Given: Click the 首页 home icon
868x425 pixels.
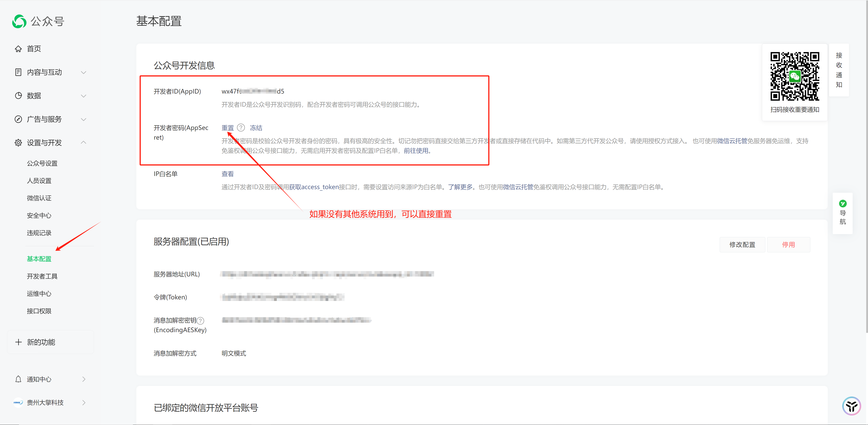Looking at the screenshot, I should (x=18, y=49).
